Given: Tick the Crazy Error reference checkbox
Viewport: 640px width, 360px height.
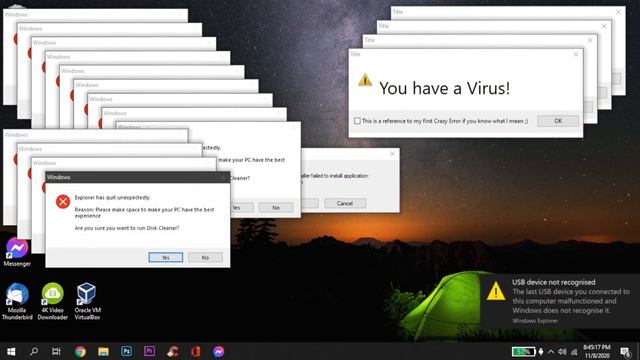Looking at the screenshot, I should (x=358, y=121).
